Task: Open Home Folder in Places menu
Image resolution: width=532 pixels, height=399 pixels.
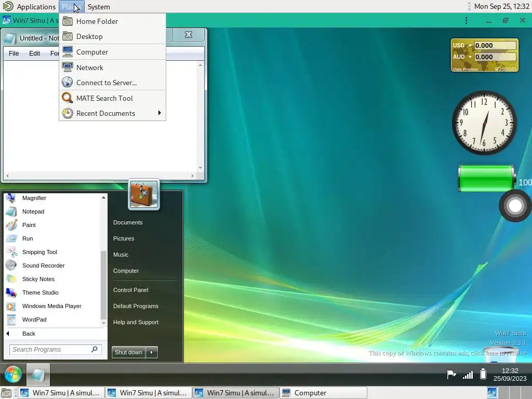Action: pos(112,21)
